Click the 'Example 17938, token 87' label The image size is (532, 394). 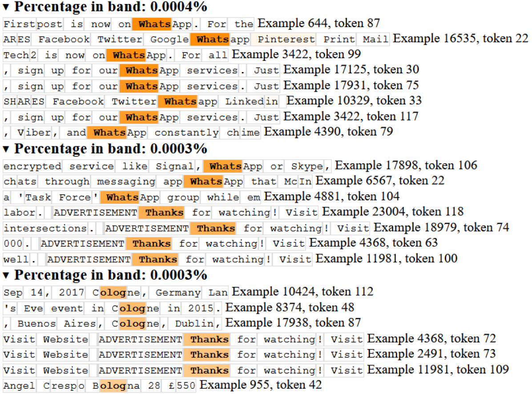(293, 323)
